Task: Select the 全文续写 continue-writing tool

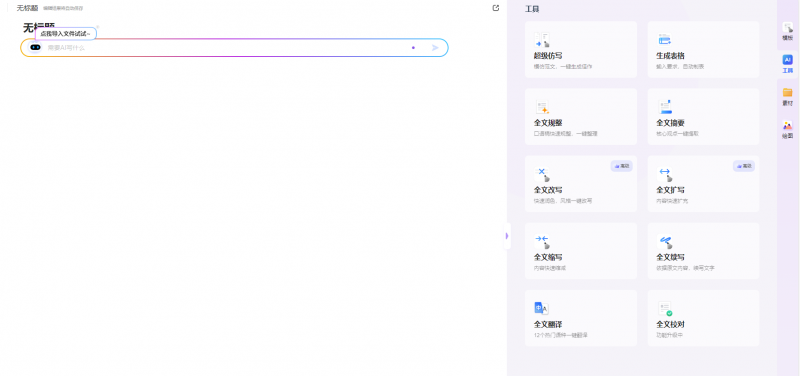Action: 703,251
